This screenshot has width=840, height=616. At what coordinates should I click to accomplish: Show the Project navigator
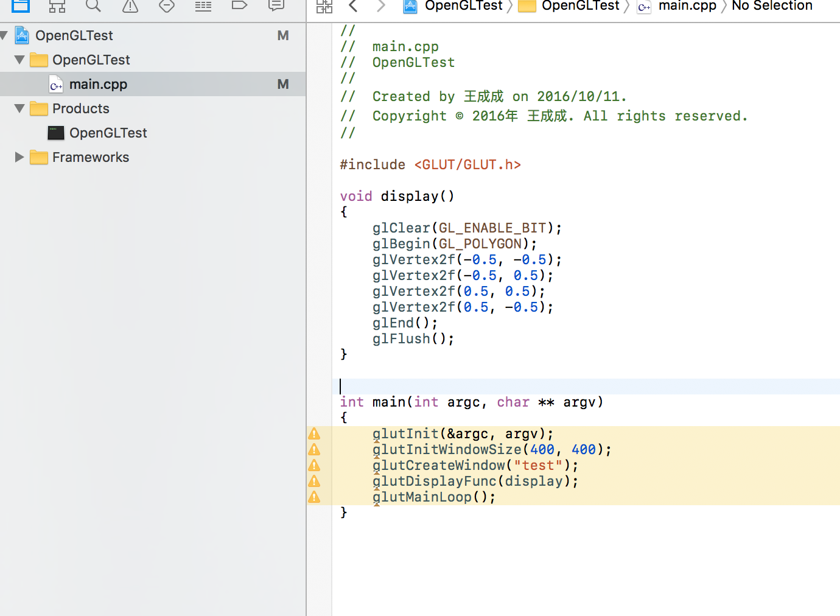(21, 6)
